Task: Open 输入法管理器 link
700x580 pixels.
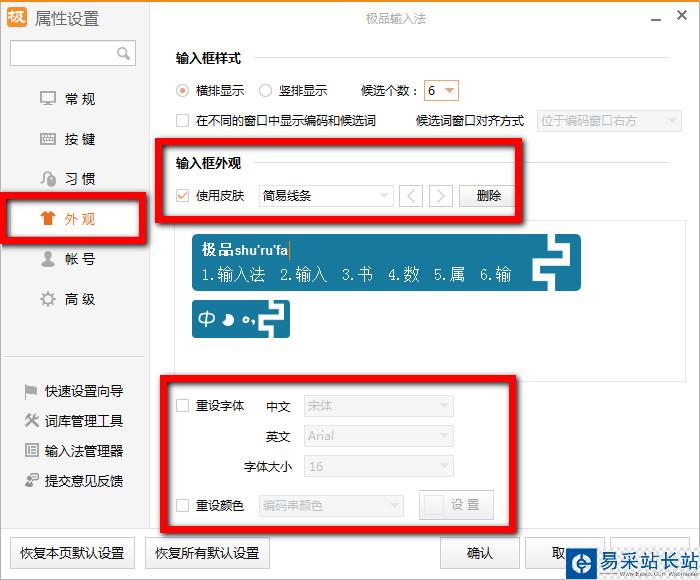Action: [x=84, y=451]
